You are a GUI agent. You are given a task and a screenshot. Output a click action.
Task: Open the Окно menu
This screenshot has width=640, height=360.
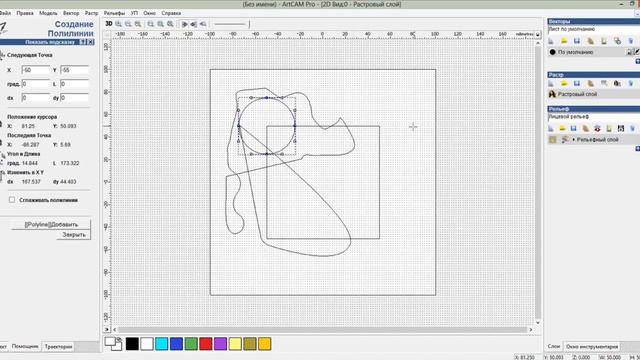click(149, 13)
